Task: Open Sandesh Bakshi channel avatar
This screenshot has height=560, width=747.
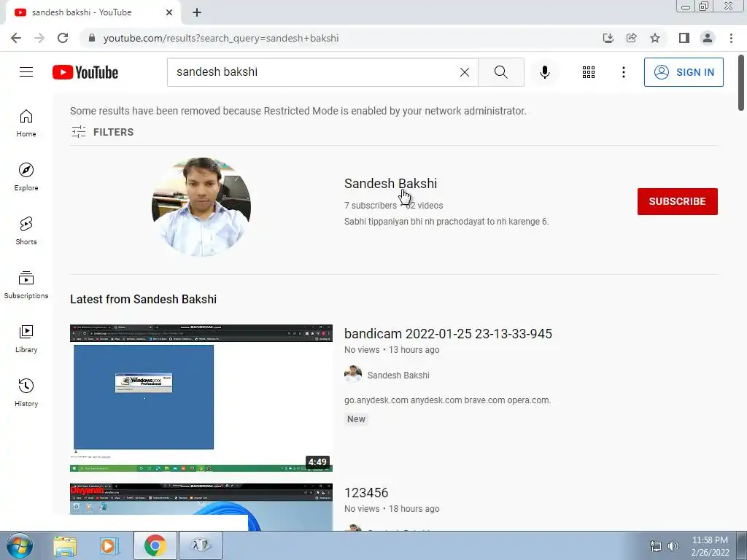Action: click(x=201, y=206)
